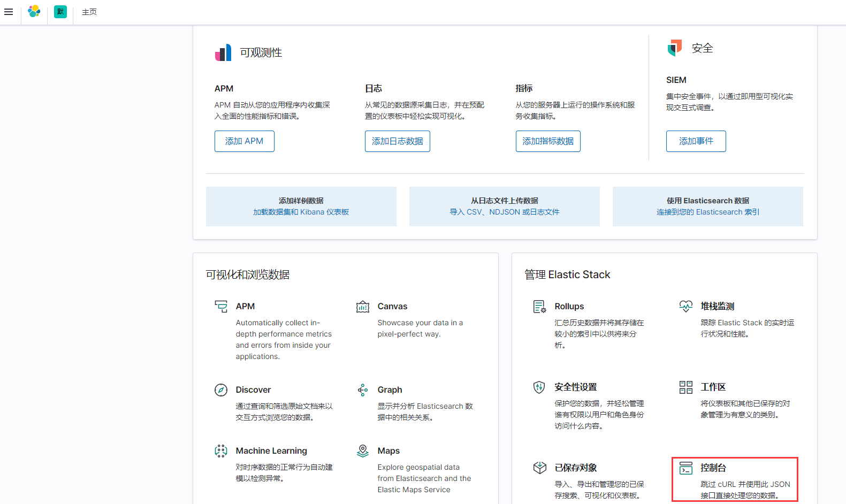The width and height of the screenshot is (846, 504).
Task: Click the 可视化和浏览数据 section heading
Action: (x=248, y=275)
